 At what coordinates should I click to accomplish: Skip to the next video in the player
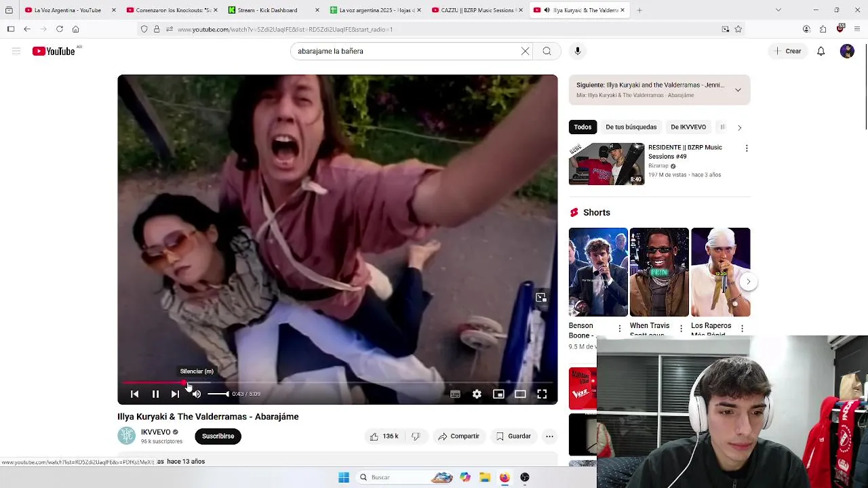(x=175, y=394)
